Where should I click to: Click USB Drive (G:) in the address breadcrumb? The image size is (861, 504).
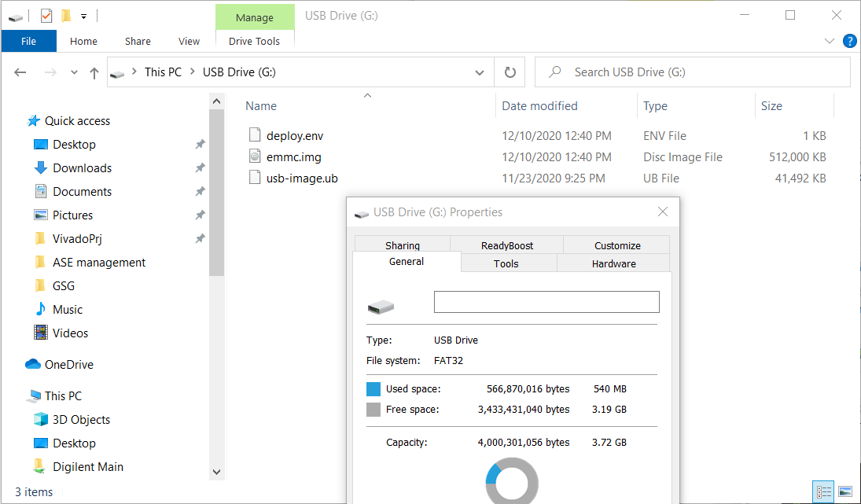tap(239, 72)
